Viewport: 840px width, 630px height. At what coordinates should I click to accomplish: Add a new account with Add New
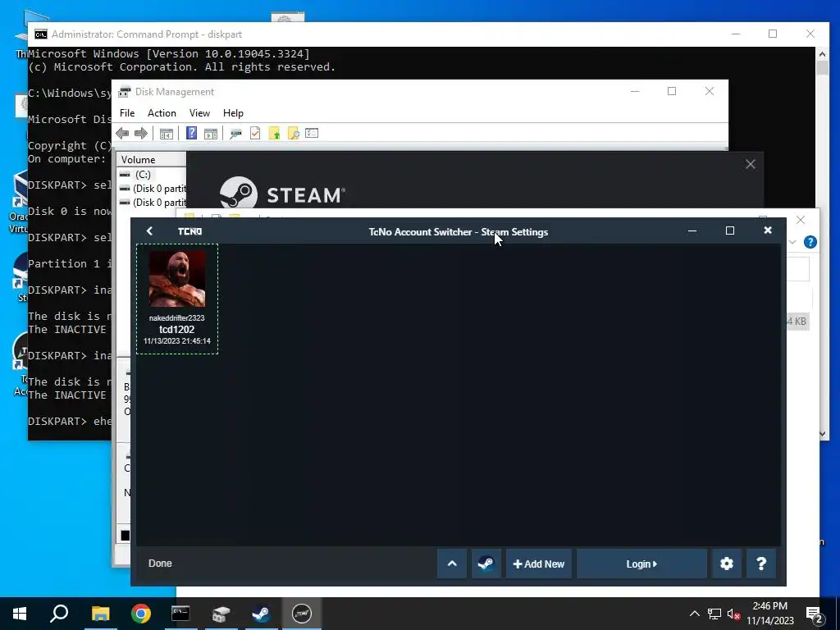point(538,564)
